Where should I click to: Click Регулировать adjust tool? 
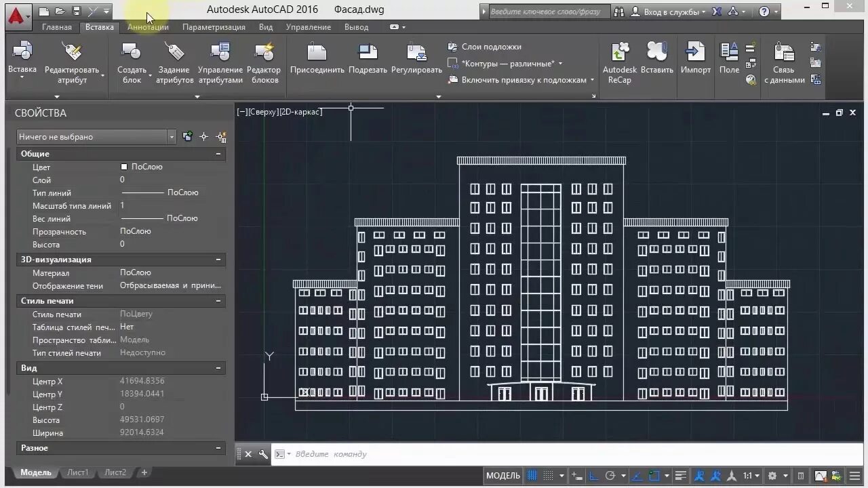(416, 58)
